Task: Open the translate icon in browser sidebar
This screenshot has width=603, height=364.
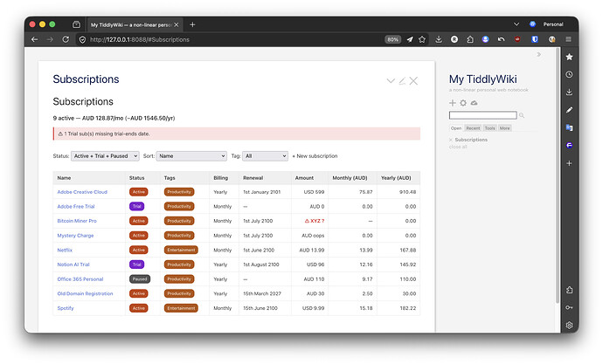Action: [570, 127]
